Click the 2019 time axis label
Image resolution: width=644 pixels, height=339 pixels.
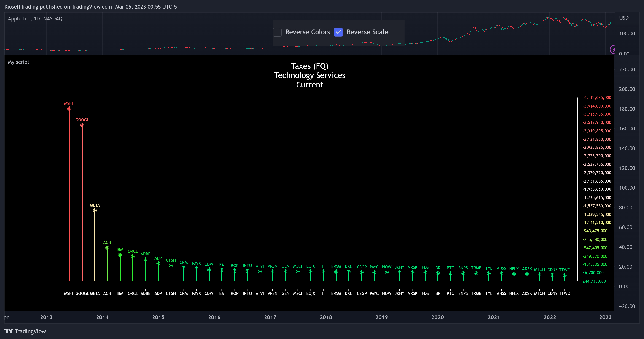[x=382, y=317]
